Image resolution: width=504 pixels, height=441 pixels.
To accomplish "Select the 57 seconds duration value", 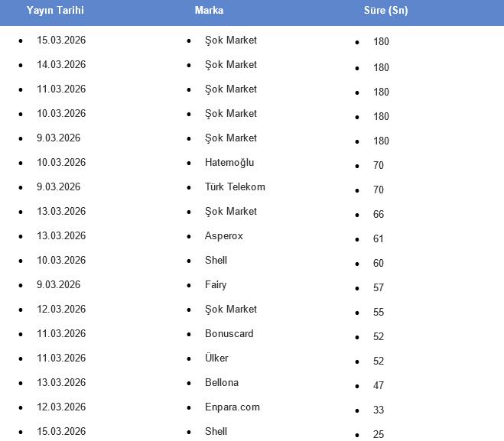I will click(379, 288).
